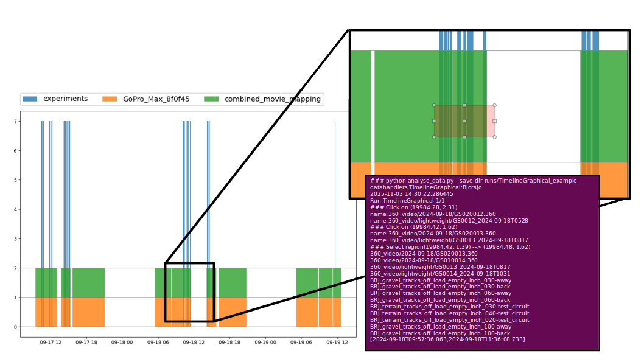The height and width of the screenshot is (362, 644).
Task: Click 'BRJ_gravel_tracks_off_load_empty_inch_100-away' in output
Action: pyautogui.click(x=441, y=327)
